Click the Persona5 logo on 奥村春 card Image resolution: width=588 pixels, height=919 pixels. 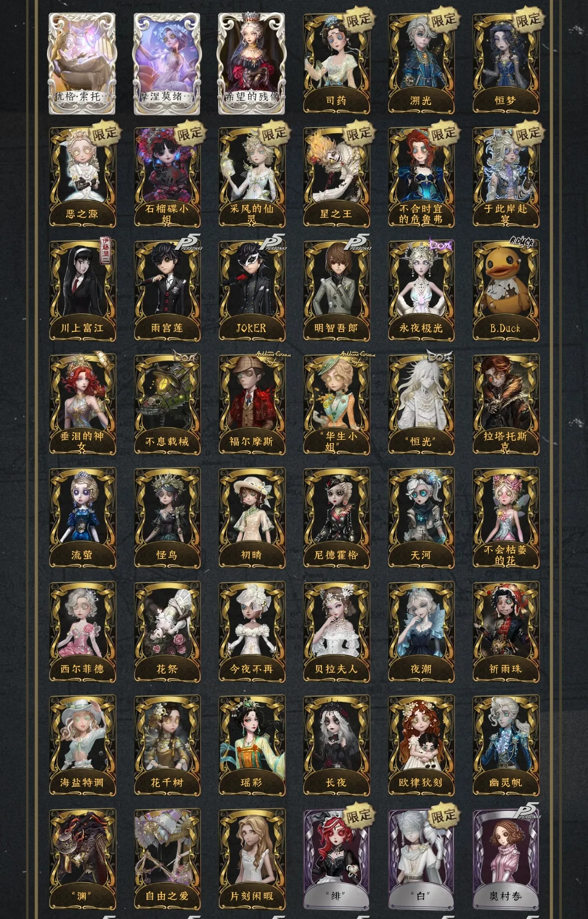pyautogui.click(x=527, y=810)
